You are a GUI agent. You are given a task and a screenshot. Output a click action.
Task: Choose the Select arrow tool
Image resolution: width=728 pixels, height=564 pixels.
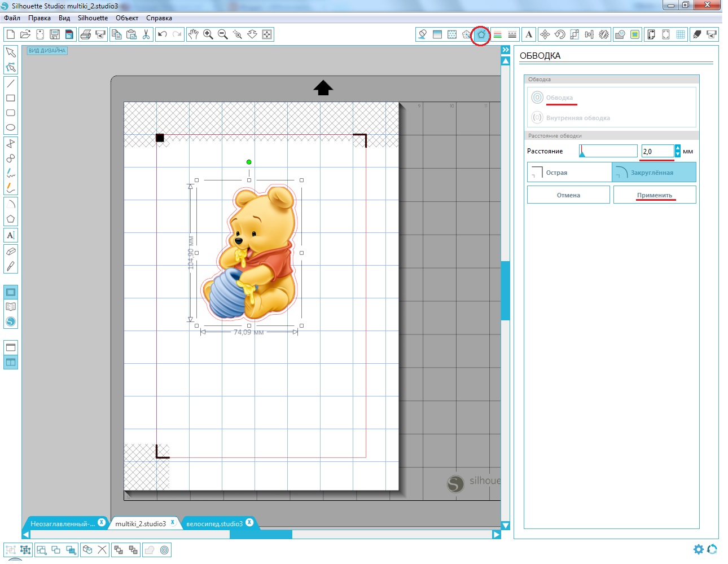[10, 52]
